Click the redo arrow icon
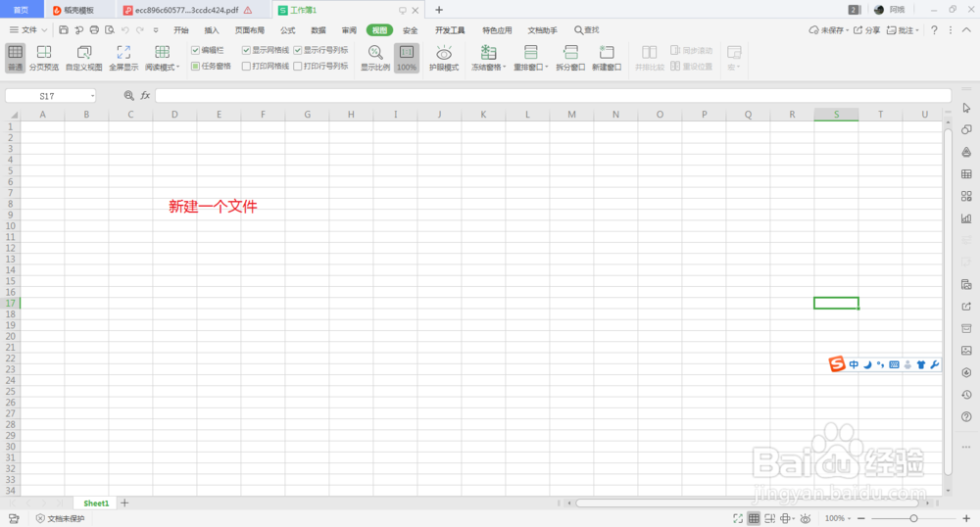The width and height of the screenshot is (980, 527). click(x=140, y=30)
